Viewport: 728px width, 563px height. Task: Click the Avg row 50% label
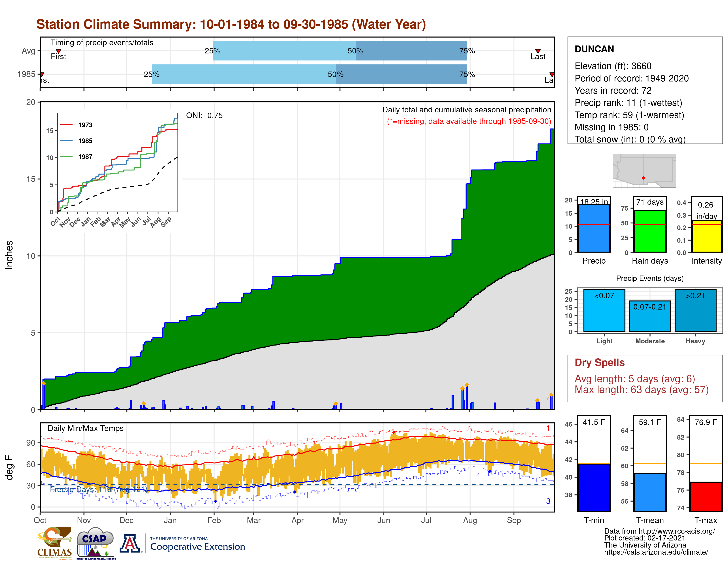click(355, 51)
